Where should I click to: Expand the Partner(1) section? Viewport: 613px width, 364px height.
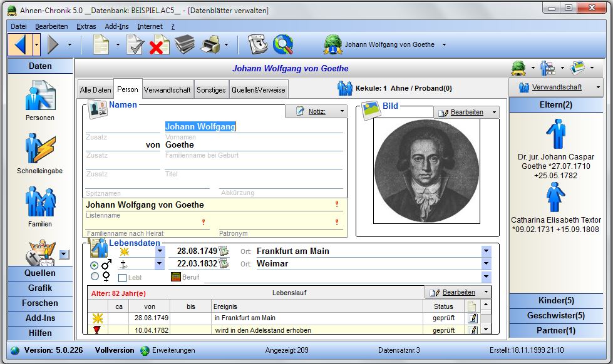[556, 330]
